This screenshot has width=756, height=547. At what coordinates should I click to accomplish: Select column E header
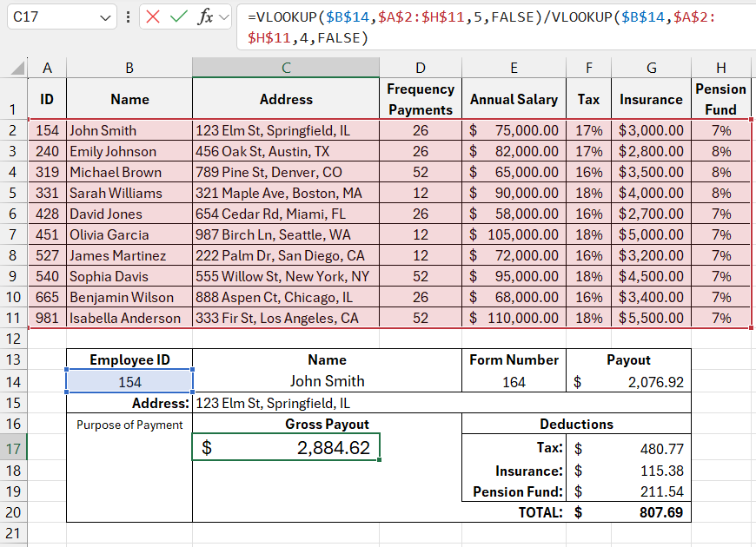point(514,68)
